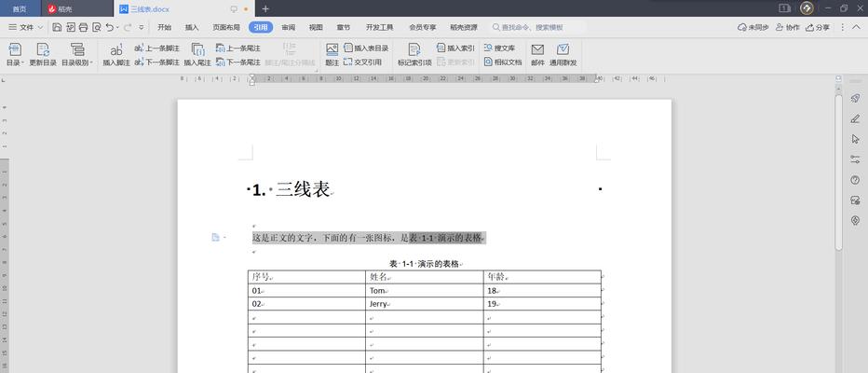Open the three-dot more options menu
The image size is (868, 373).
pyautogui.click(x=843, y=27)
